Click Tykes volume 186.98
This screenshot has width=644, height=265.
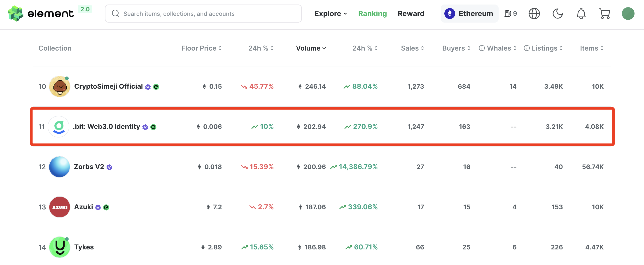click(312, 247)
